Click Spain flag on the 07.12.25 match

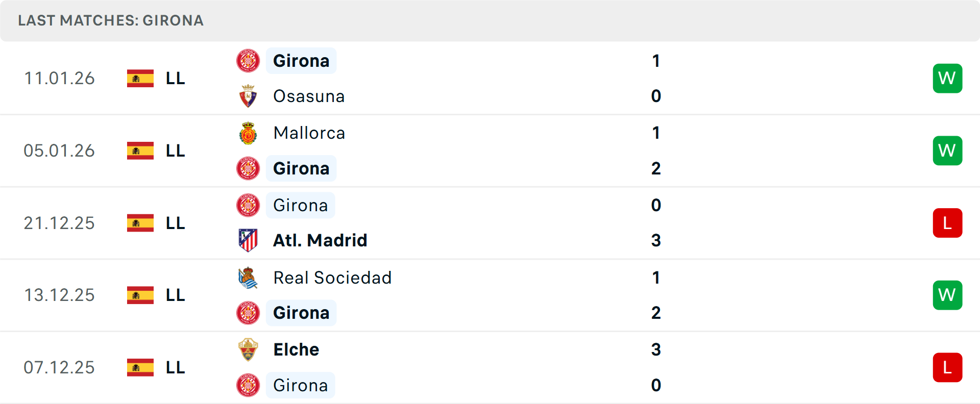click(140, 367)
